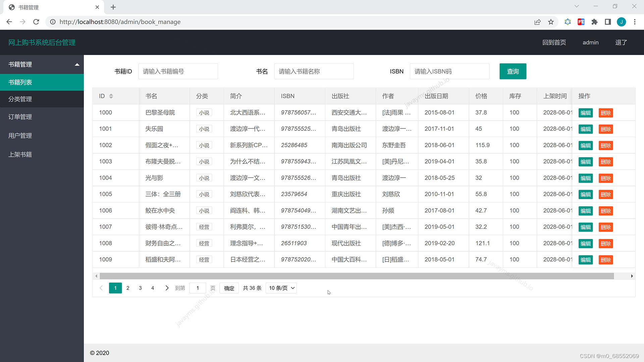
Task: Click the 经营 tag in row 1007
Action: point(204,227)
